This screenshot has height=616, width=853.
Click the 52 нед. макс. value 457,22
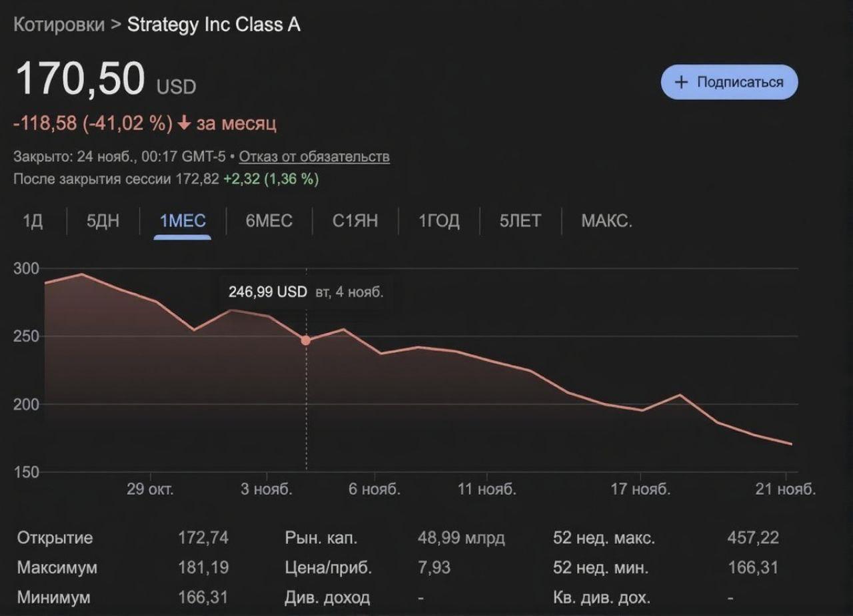[752, 537]
